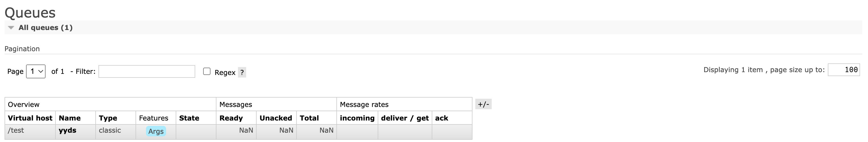Open the Page number dropdown

coord(36,72)
